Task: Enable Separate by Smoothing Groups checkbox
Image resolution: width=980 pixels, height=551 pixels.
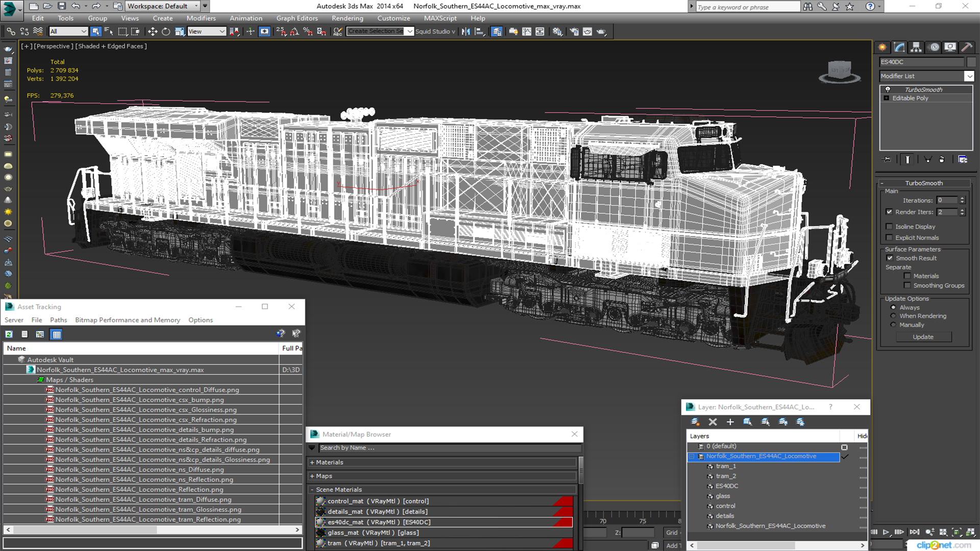Action: (x=907, y=286)
